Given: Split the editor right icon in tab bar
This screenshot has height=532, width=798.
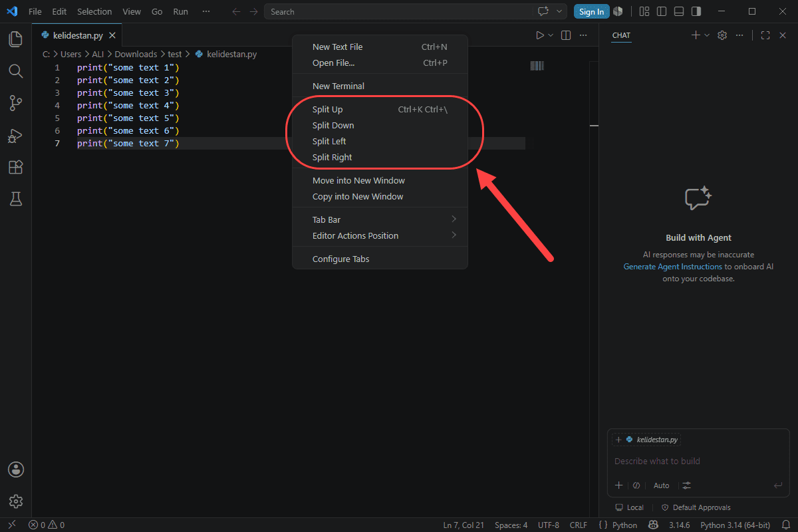Looking at the screenshot, I should pos(566,35).
